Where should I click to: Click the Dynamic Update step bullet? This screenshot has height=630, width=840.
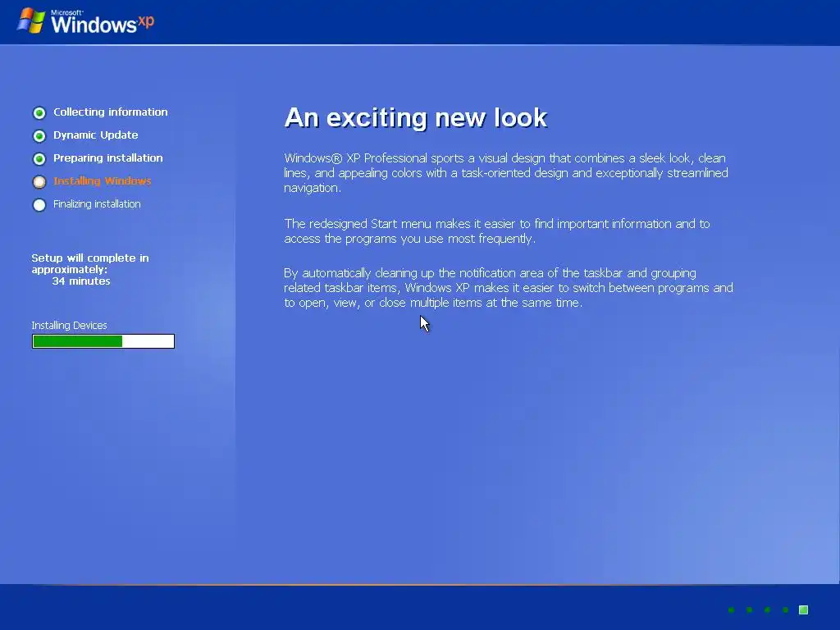click(x=39, y=135)
